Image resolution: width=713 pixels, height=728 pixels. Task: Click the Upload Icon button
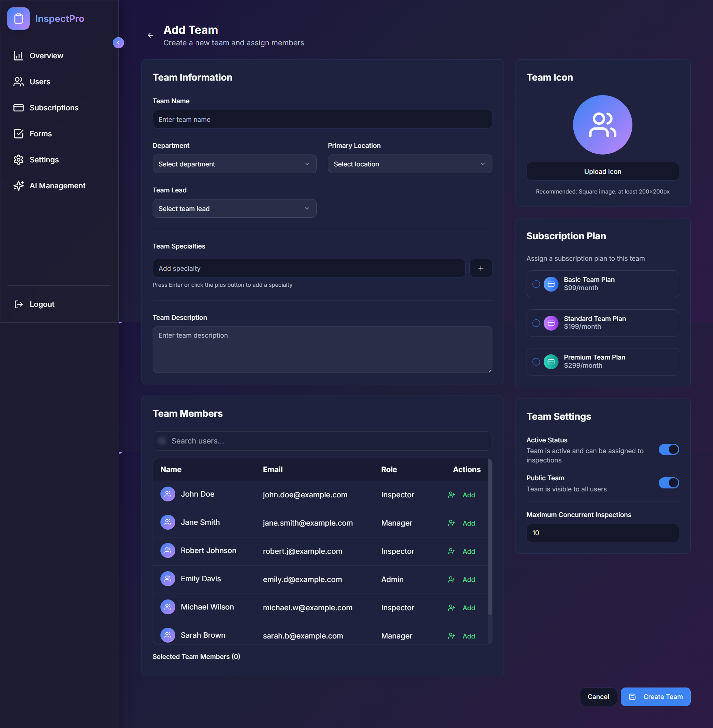(603, 172)
